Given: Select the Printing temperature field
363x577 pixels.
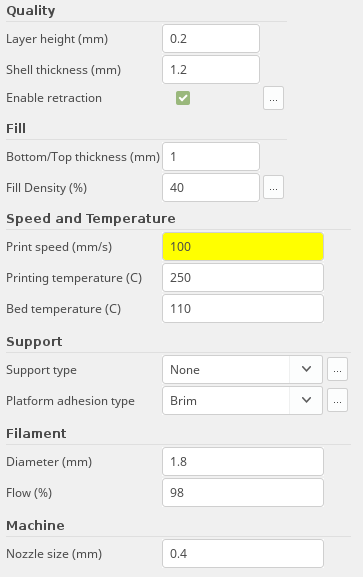Looking at the screenshot, I should [x=243, y=277].
